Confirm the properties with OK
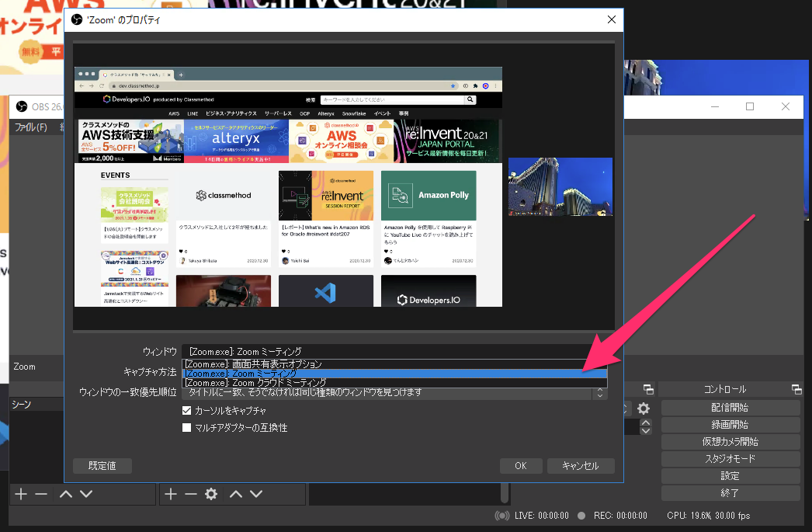The height and width of the screenshot is (532, 812). coord(520,466)
